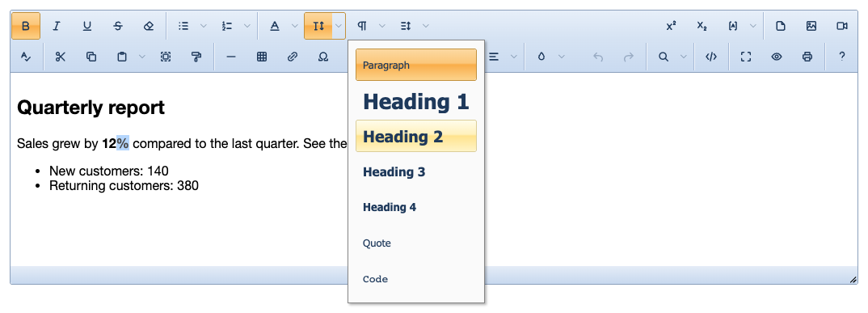This screenshot has height=313, width=868.
Task: Cut the selection with the scissors icon
Action: coord(61,57)
